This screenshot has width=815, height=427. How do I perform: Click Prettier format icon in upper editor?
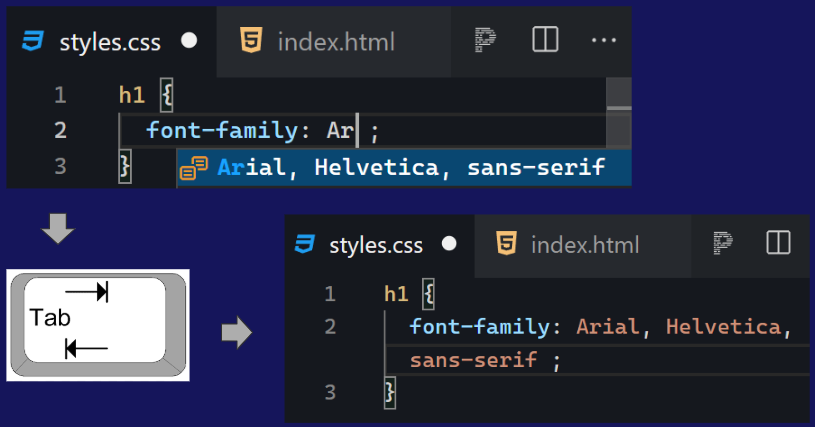(485, 40)
